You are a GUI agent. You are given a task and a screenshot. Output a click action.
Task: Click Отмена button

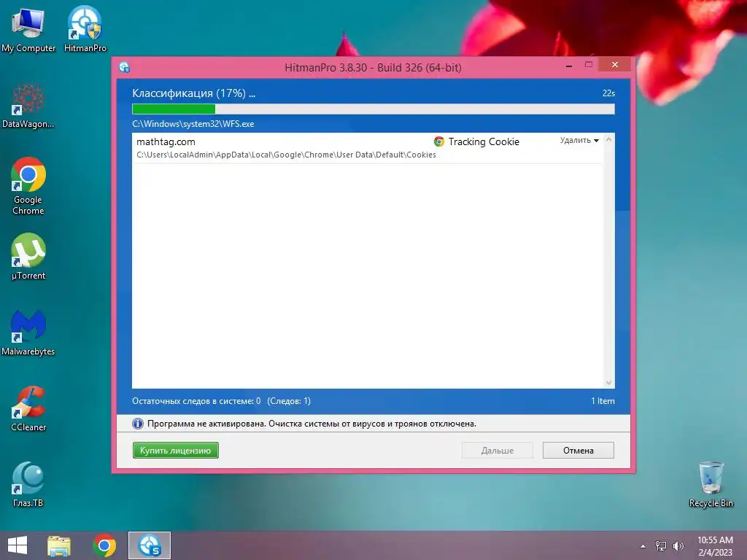click(578, 451)
